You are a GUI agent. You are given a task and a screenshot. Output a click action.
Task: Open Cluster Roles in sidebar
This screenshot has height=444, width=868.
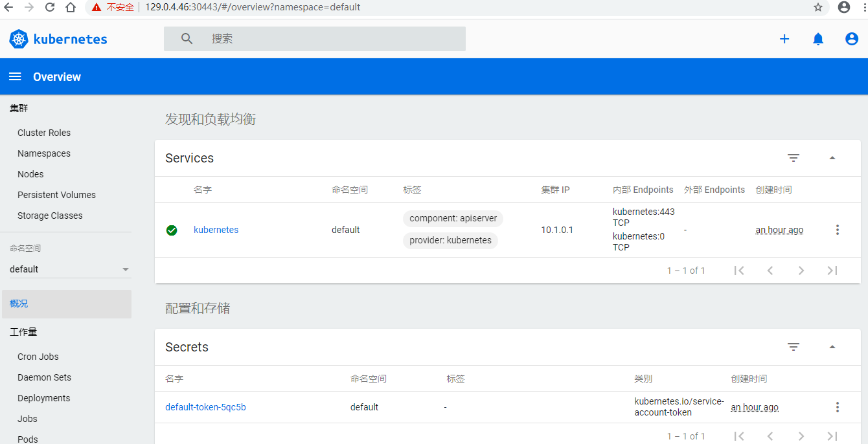pyautogui.click(x=44, y=133)
